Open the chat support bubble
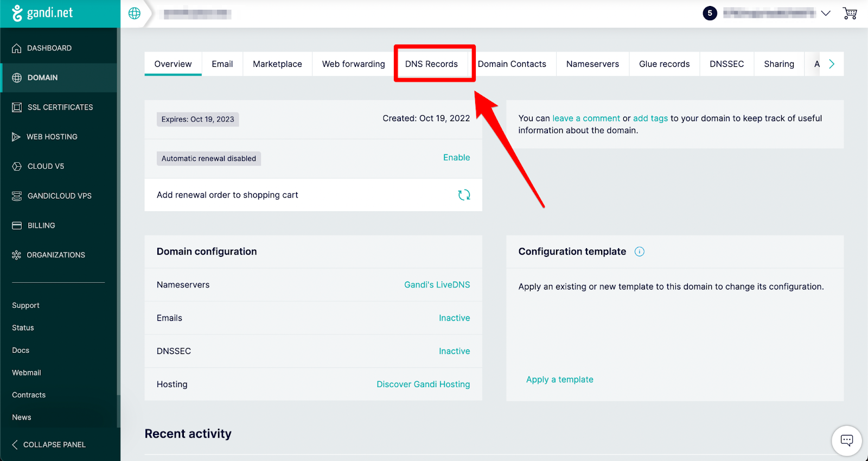 847,440
